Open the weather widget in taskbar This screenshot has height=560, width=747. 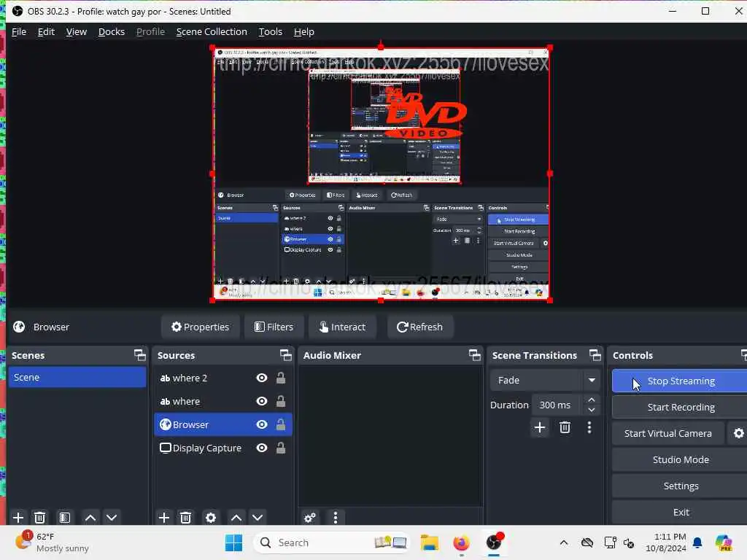(52, 542)
